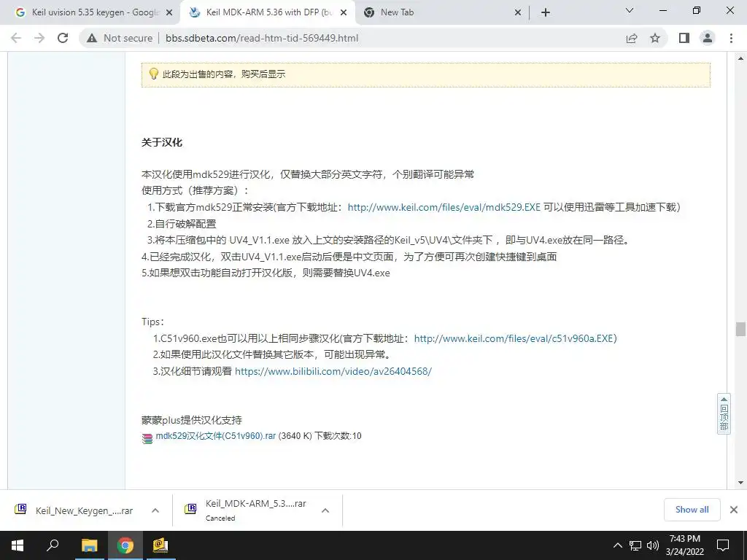Close the Keil MDK-ARM 5.36 tab
Screen dimensions: 747x560
pos(344,13)
